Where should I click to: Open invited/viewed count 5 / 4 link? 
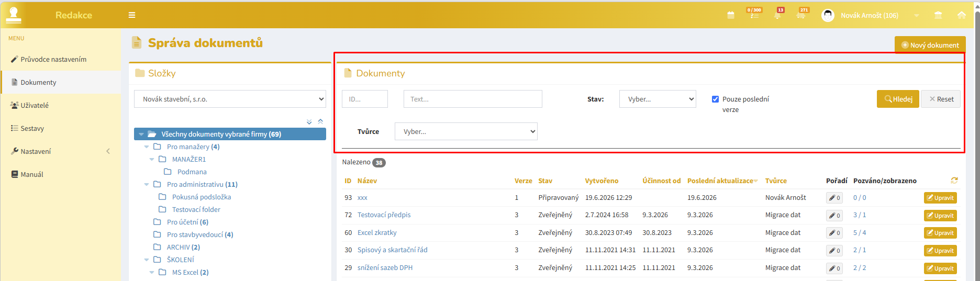pyautogui.click(x=860, y=233)
